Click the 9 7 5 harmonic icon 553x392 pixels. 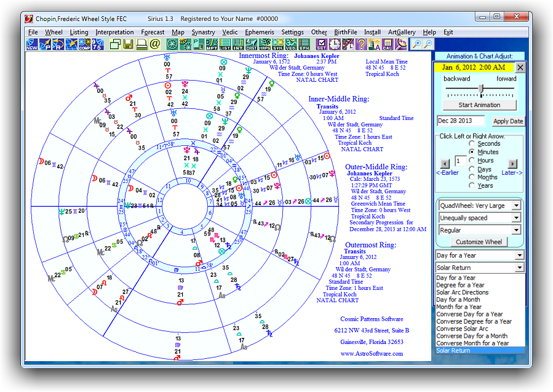[x=98, y=44]
